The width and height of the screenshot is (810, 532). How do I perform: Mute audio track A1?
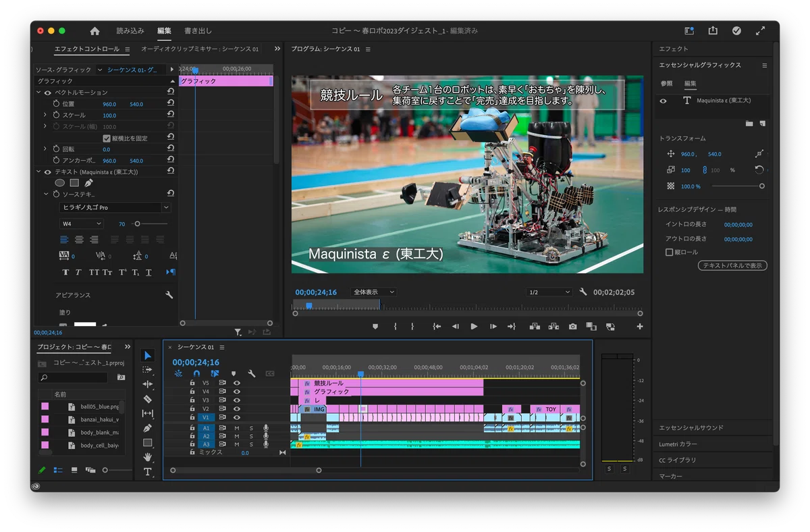pos(237,428)
